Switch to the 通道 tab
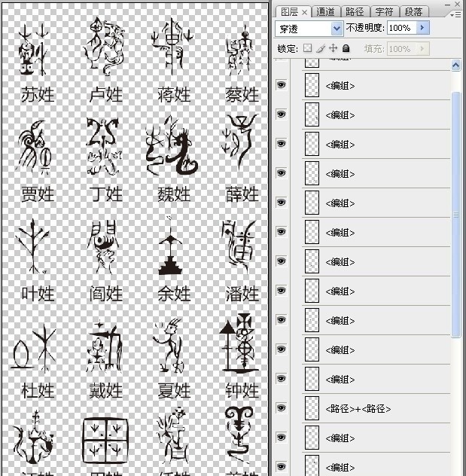466x476 pixels. (325, 12)
